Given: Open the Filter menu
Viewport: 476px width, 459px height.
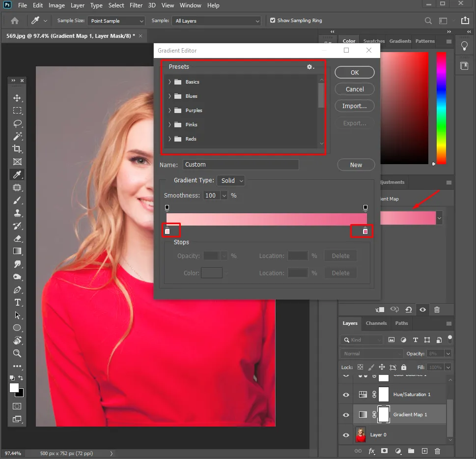Looking at the screenshot, I should 137,5.
